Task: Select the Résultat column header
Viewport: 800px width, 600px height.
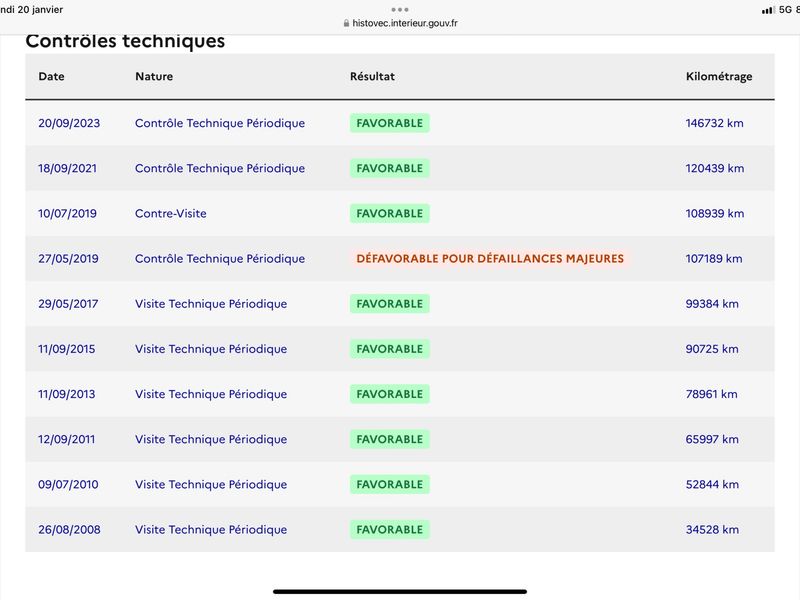Action: 372,77
